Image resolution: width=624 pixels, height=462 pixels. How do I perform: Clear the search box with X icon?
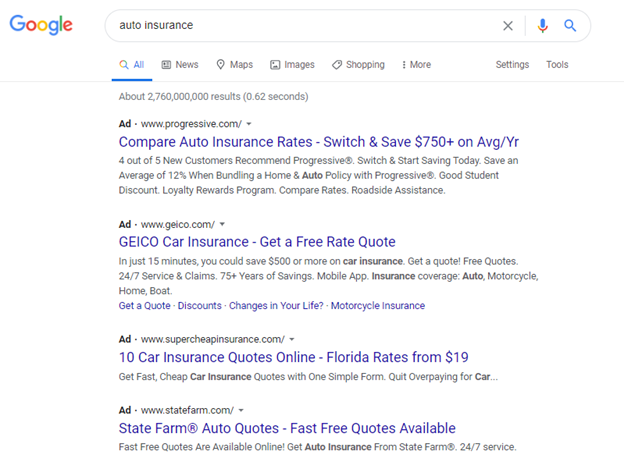point(508,26)
